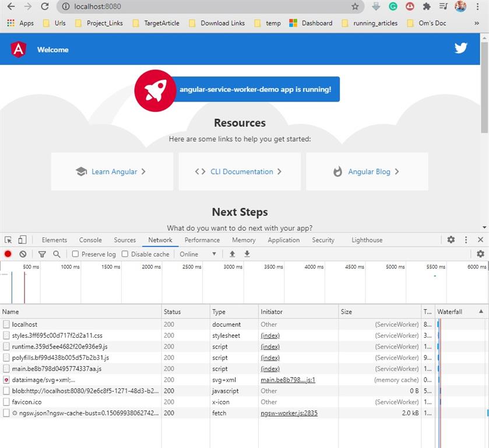Open the Angular Blog link
Viewport: 489px width, 448px height.
tap(367, 171)
